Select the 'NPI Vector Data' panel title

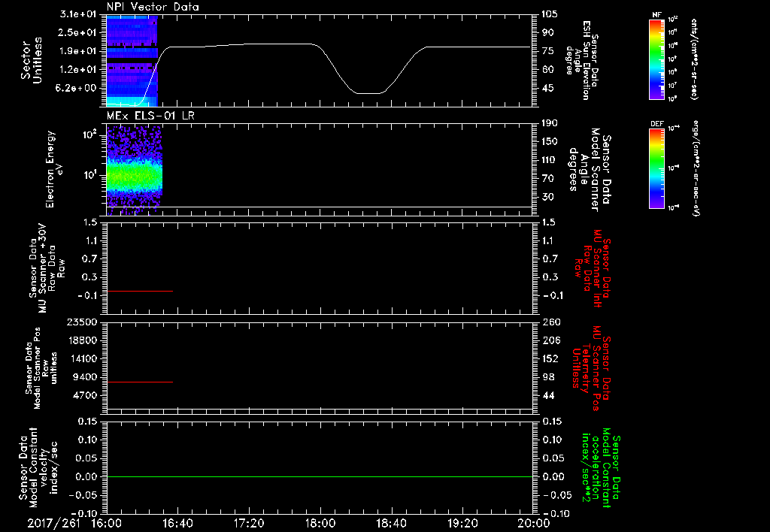coord(153,7)
